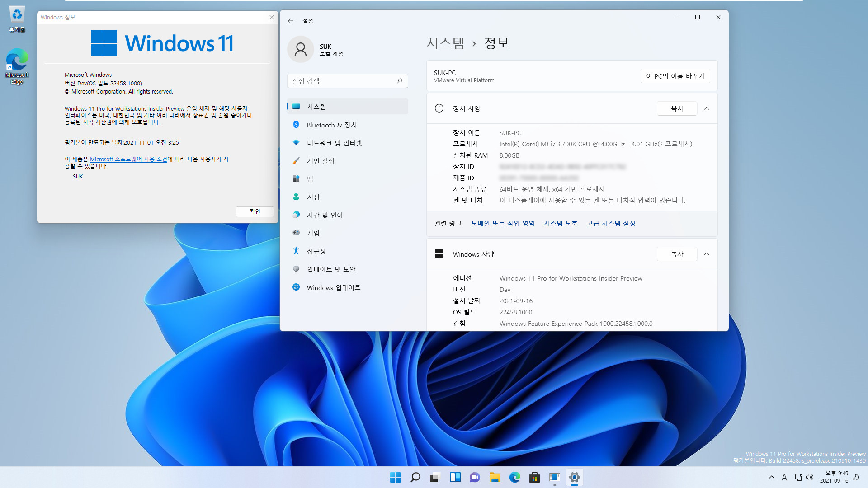
Task: Click the Bluetooth icon in sidebar
Action: (296, 125)
